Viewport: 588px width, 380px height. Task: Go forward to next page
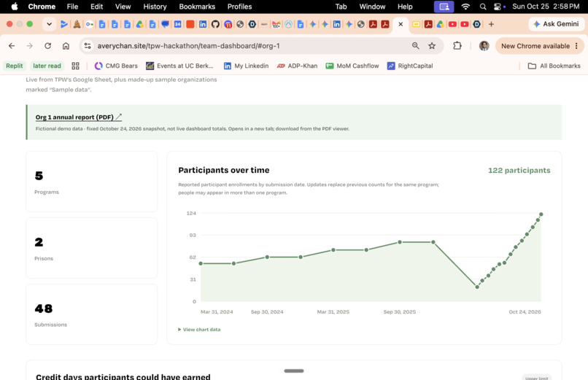pos(30,46)
